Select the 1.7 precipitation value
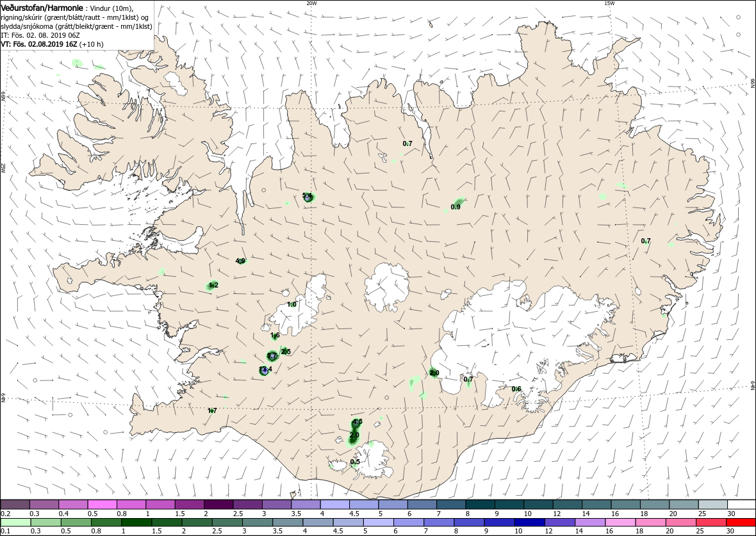 tap(212, 410)
